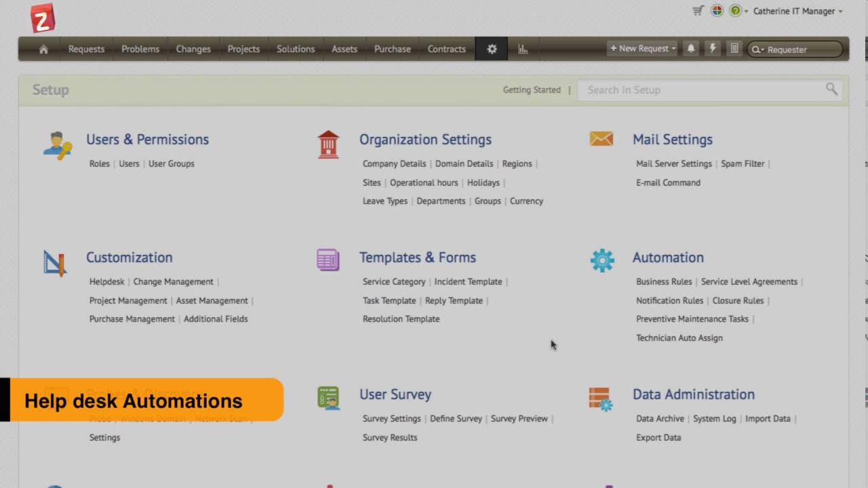Click the Data Administration icon

point(601,399)
